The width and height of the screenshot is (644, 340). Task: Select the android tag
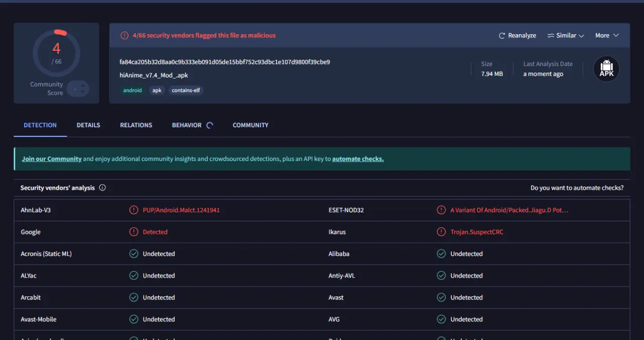point(132,91)
